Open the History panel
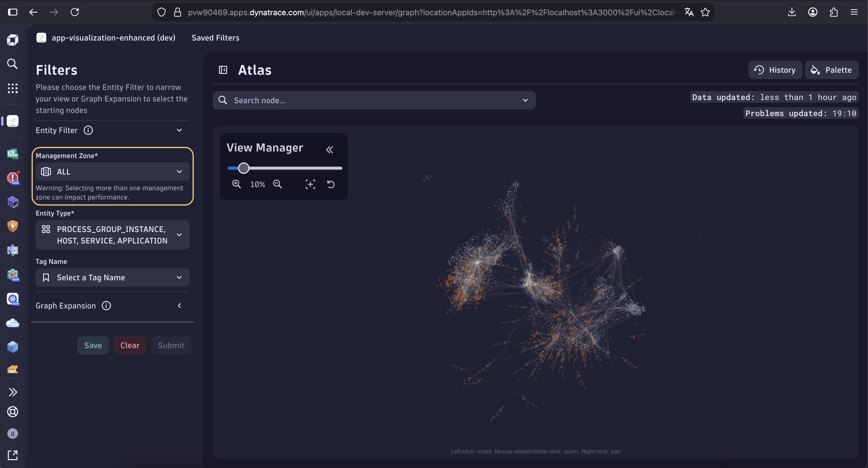The width and height of the screenshot is (868, 468). pyautogui.click(x=775, y=70)
